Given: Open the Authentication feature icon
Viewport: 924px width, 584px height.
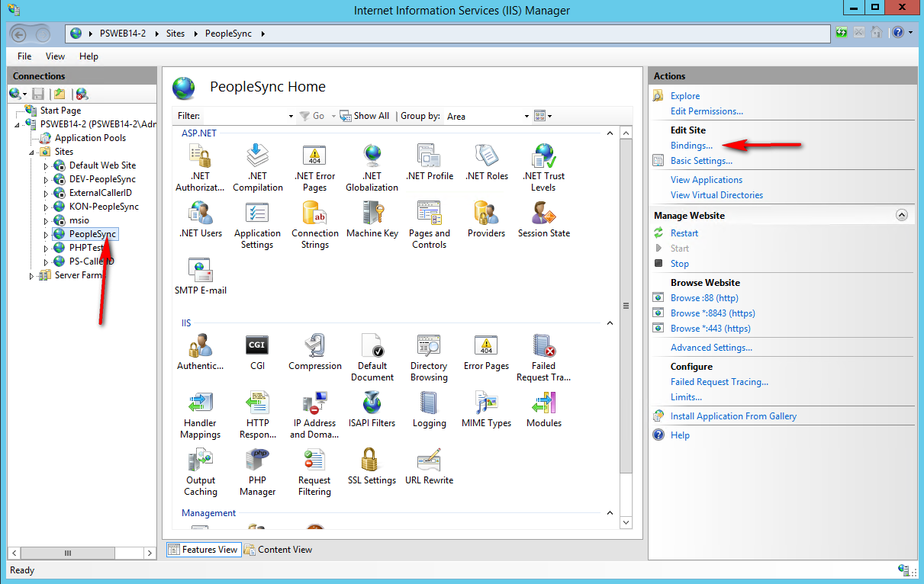Looking at the screenshot, I should pos(200,352).
